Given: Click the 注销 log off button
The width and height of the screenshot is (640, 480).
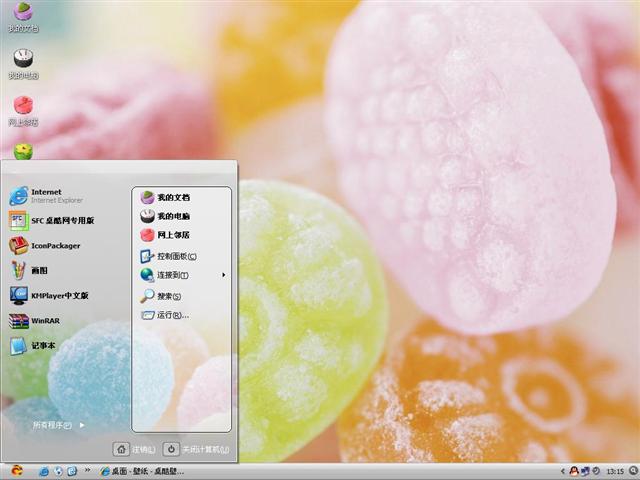Looking at the screenshot, I should 135,450.
